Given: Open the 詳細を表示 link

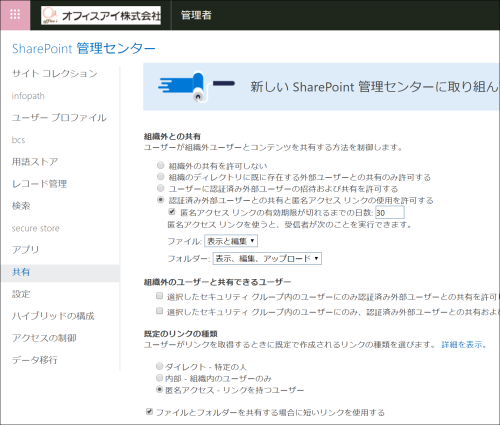Looking at the screenshot, I should click(x=464, y=344).
